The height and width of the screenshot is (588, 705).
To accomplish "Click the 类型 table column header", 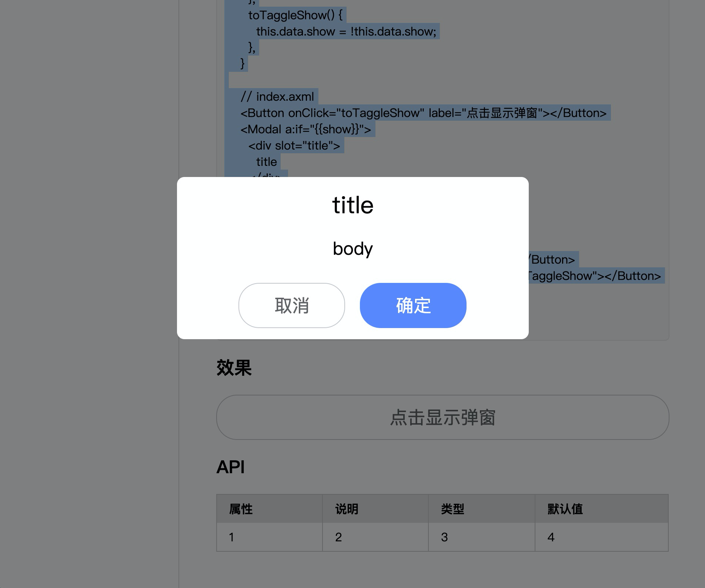I will [482, 509].
